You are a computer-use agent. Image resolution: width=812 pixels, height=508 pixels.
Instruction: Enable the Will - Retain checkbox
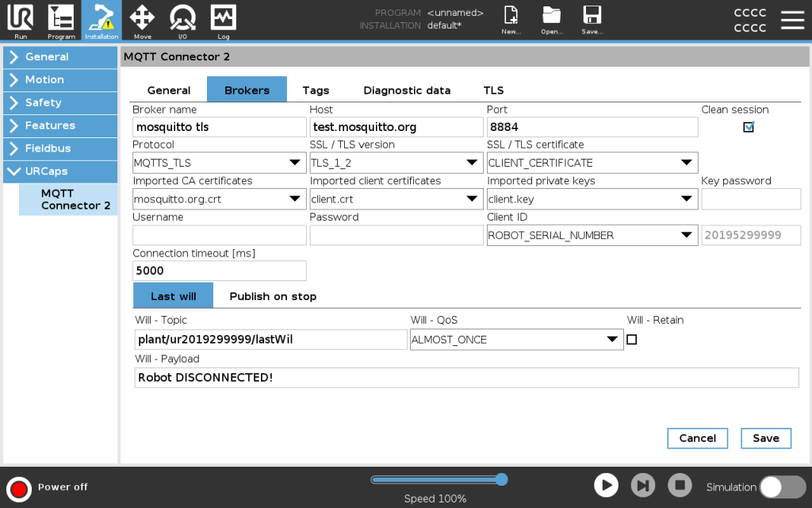coord(631,340)
